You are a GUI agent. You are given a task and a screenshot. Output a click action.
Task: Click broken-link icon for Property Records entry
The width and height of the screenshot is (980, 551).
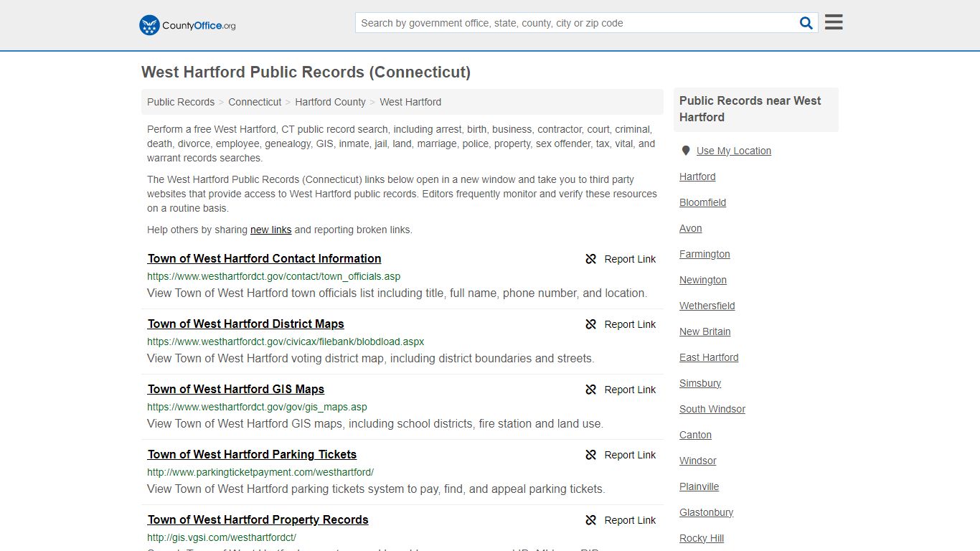pyautogui.click(x=590, y=520)
